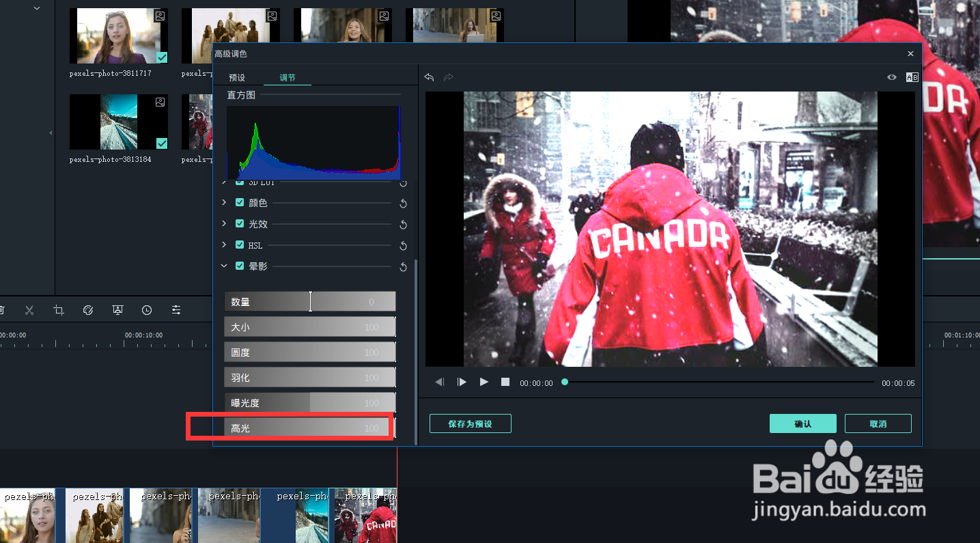Click the 圆度 slider
The image size is (980, 543).
click(310, 352)
